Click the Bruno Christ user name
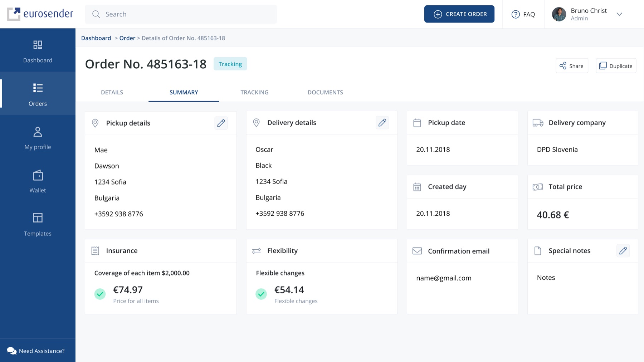This screenshot has width=644, height=362. point(589,11)
